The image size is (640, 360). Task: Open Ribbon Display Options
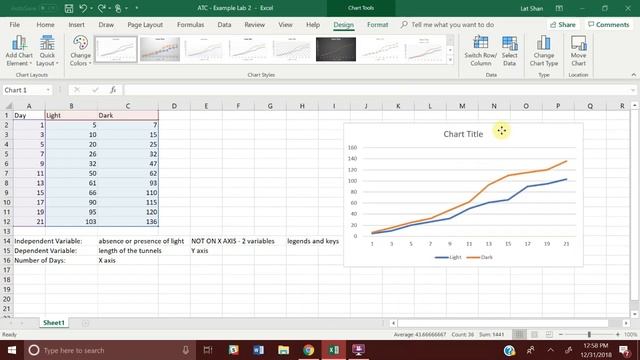(559, 8)
